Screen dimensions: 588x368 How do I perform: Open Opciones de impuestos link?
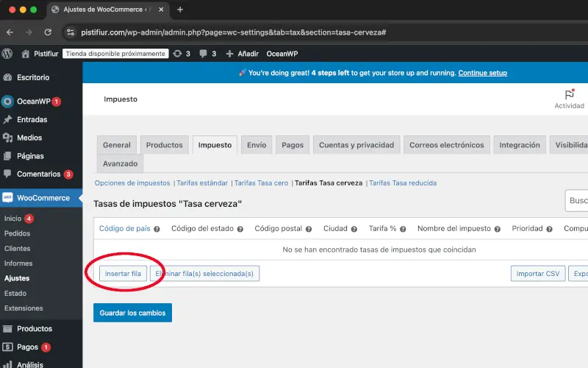click(x=132, y=183)
